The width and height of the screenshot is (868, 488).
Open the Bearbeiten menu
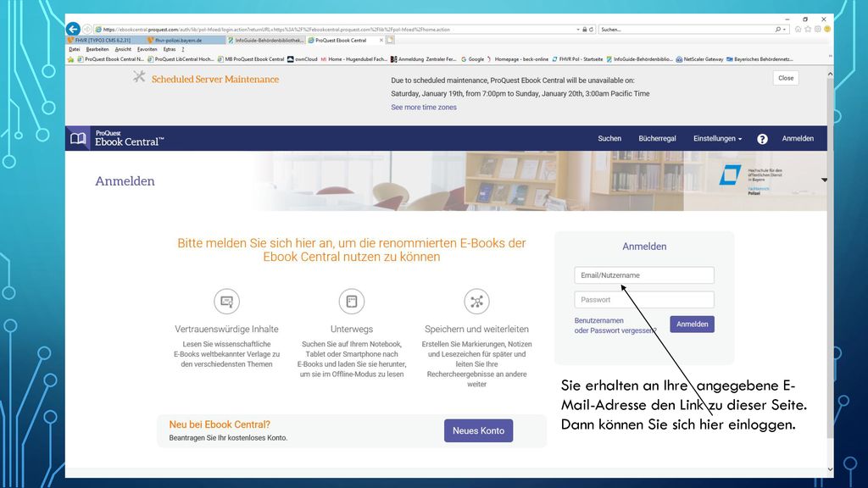click(97, 49)
